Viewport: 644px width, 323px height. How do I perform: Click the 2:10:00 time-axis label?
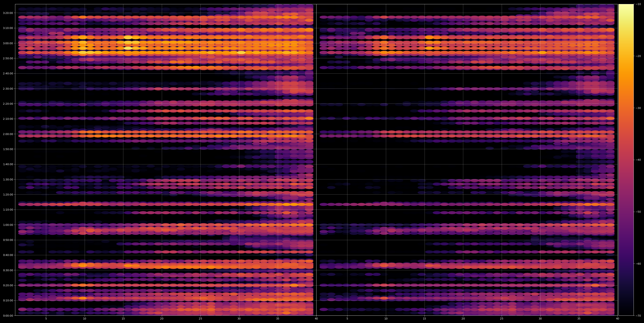click(x=8, y=119)
